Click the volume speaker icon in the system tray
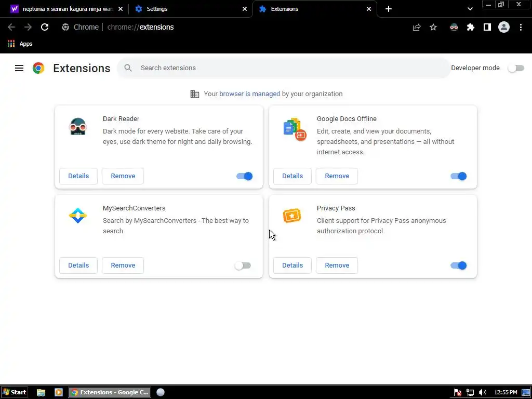This screenshot has width=532, height=399. point(483,393)
